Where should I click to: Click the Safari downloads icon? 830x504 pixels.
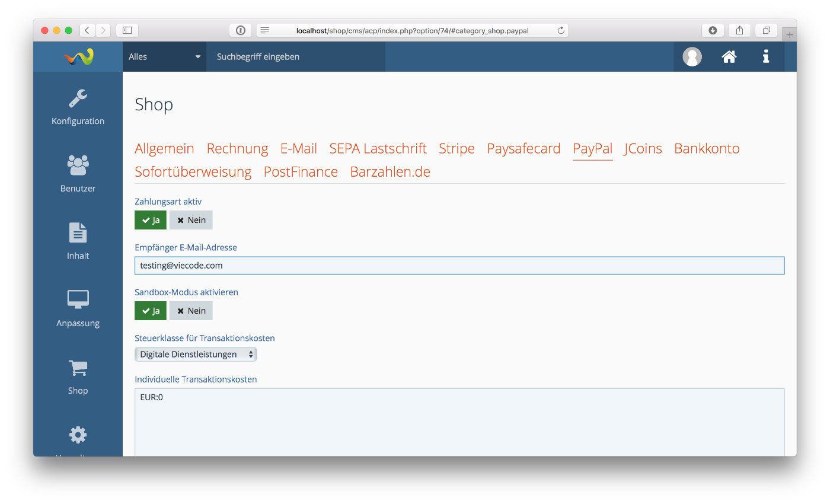tap(713, 30)
